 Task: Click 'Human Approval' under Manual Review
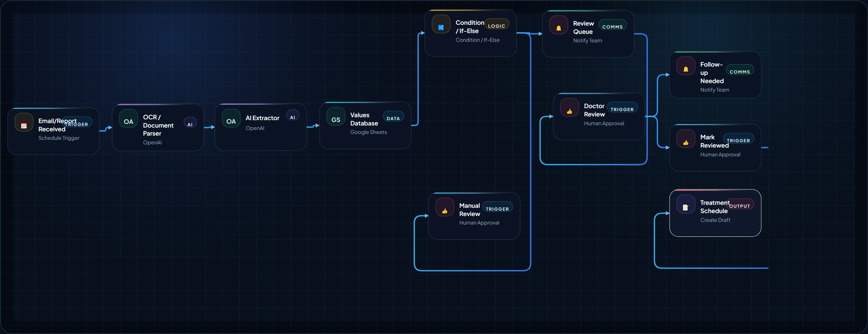pyautogui.click(x=479, y=223)
